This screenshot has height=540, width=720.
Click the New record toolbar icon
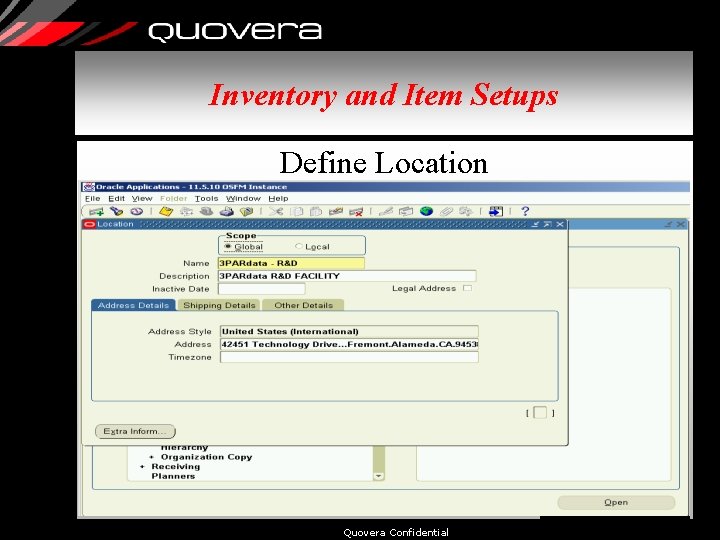[96, 212]
